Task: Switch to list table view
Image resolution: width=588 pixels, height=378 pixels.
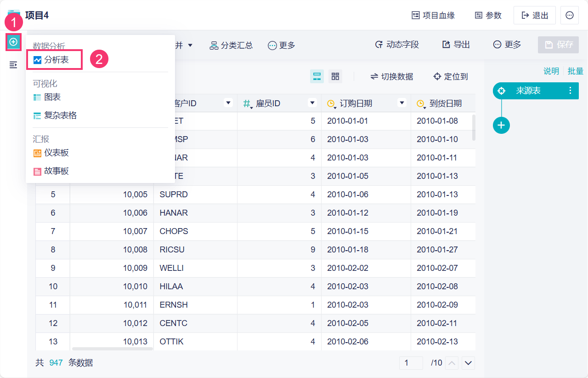Action: point(317,76)
